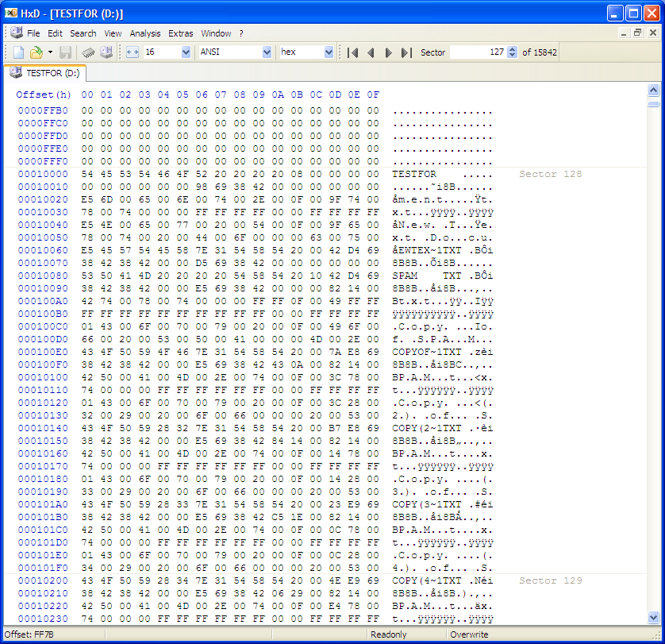Click the vertical scrollbar down arrow
The image size is (665, 644).
point(654,618)
